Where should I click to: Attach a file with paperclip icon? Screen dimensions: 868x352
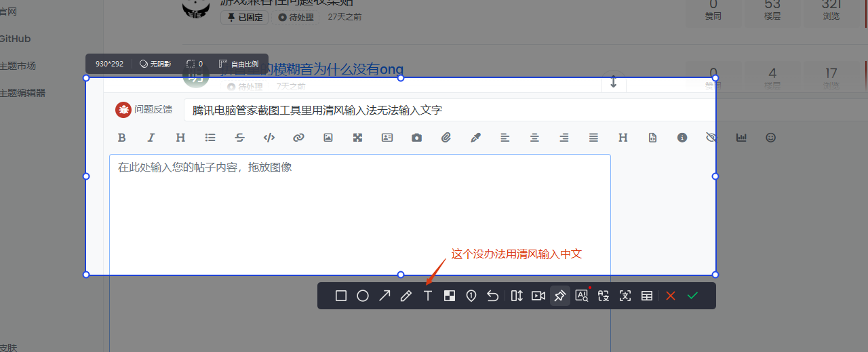(x=446, y=138)
